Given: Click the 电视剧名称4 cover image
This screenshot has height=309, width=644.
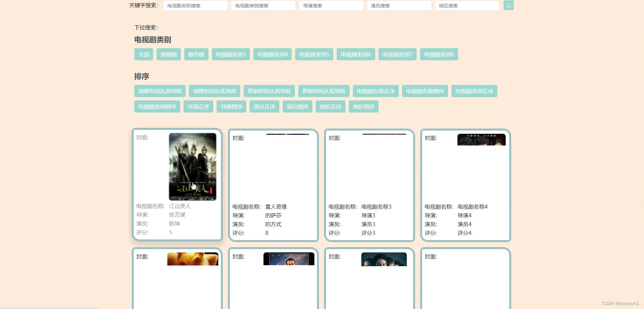Looking at the screenshot, I should (x=481, y=140).
